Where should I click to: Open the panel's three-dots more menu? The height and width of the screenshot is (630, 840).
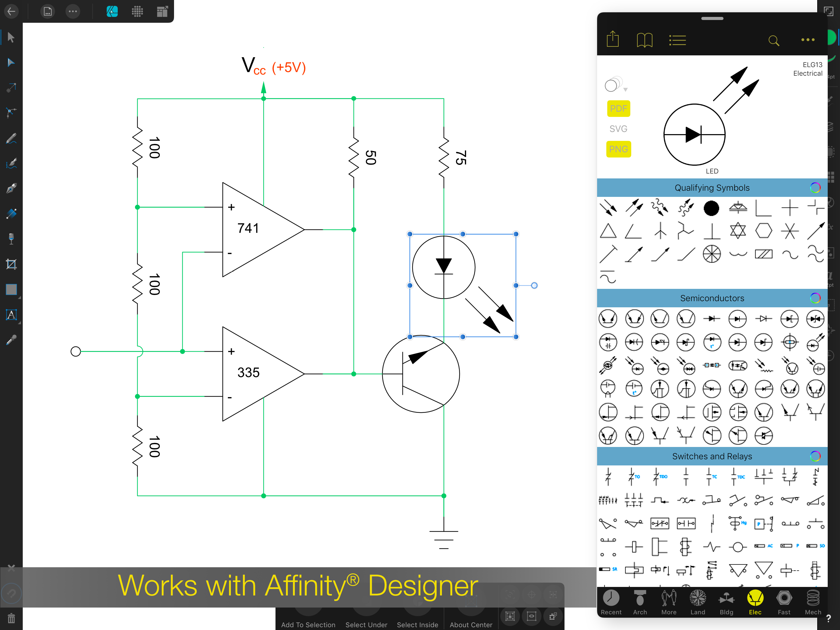[x=808, y=40]
